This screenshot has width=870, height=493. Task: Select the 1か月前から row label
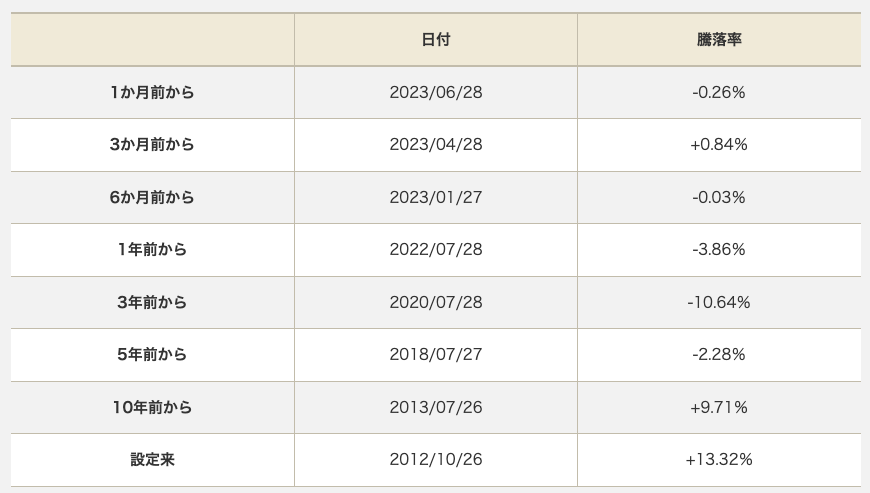[152, 92]
